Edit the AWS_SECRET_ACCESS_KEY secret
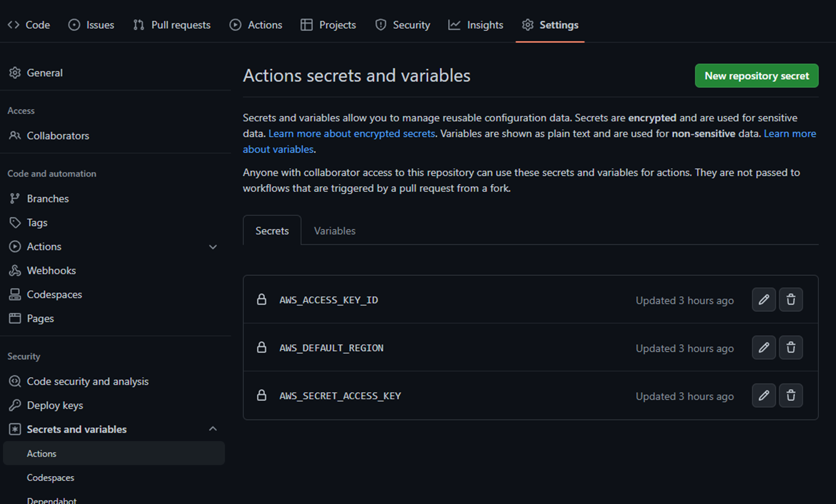The image size is (836, 504). click(764, 396)
